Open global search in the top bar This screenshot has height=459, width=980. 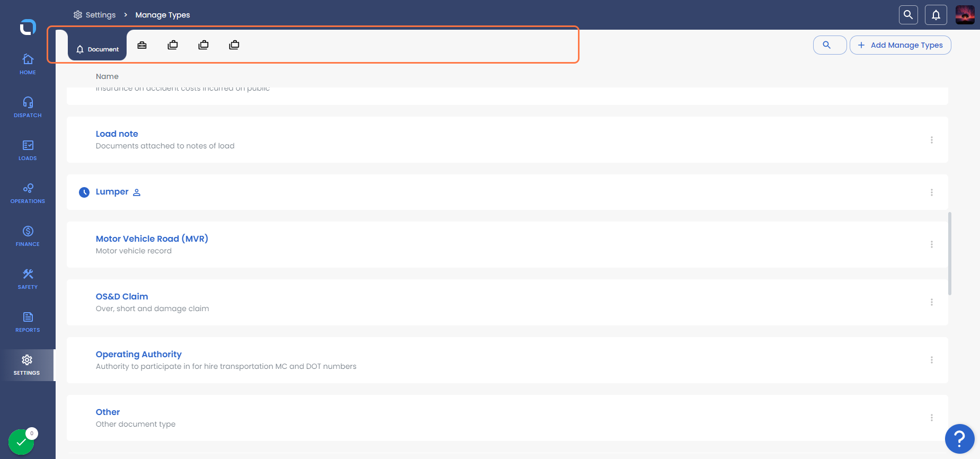click(908, 15)
